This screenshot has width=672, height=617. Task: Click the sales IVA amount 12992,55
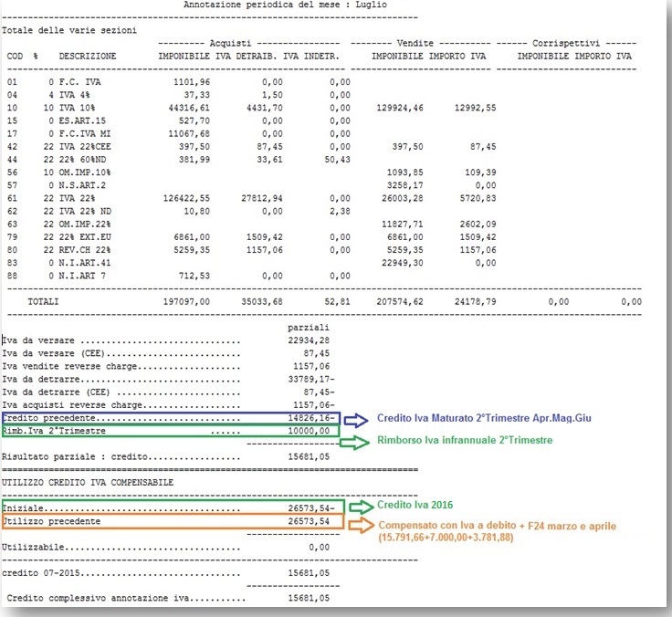(x=476, y=108)
